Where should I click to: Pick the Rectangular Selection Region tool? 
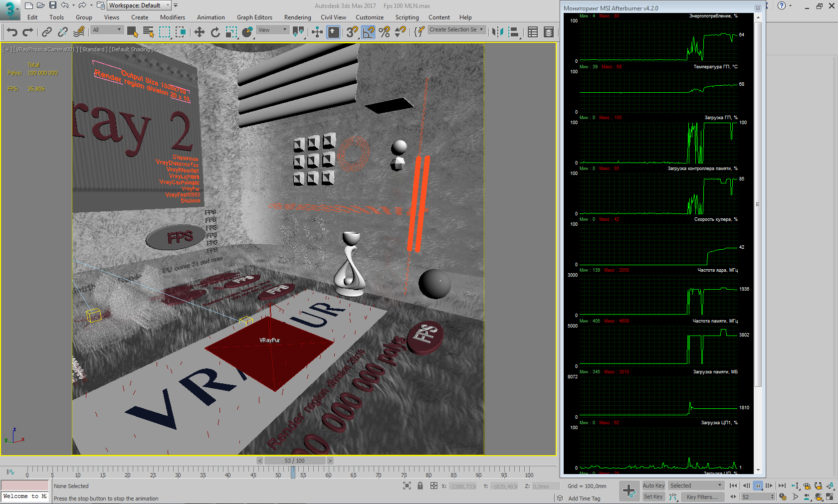pos(165,32)
